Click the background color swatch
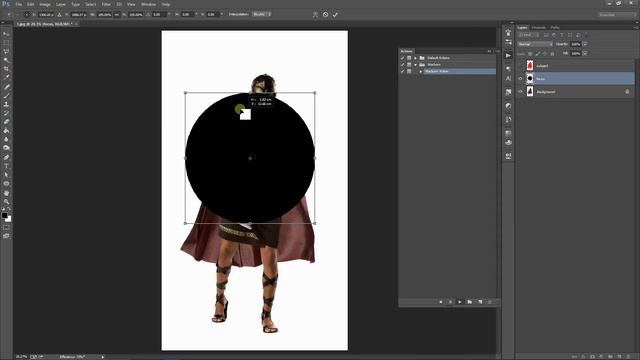640x360 pixels. 8,219
